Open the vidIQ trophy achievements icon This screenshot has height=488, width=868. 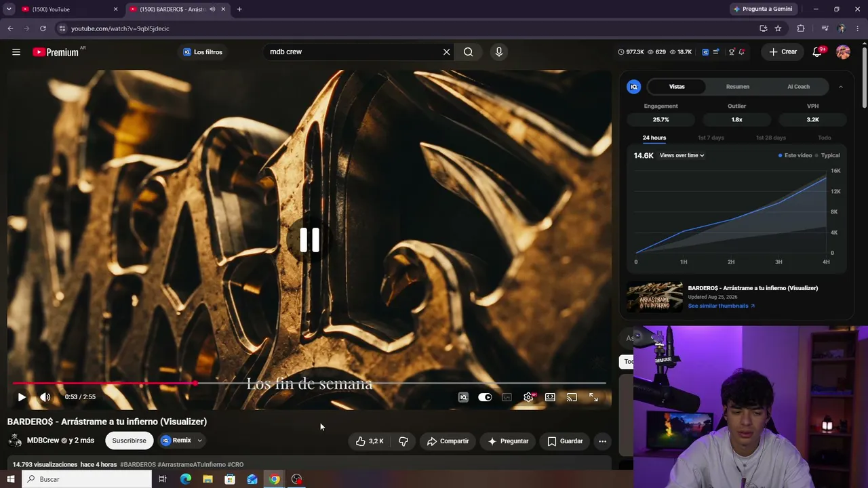tap(731, 52)
